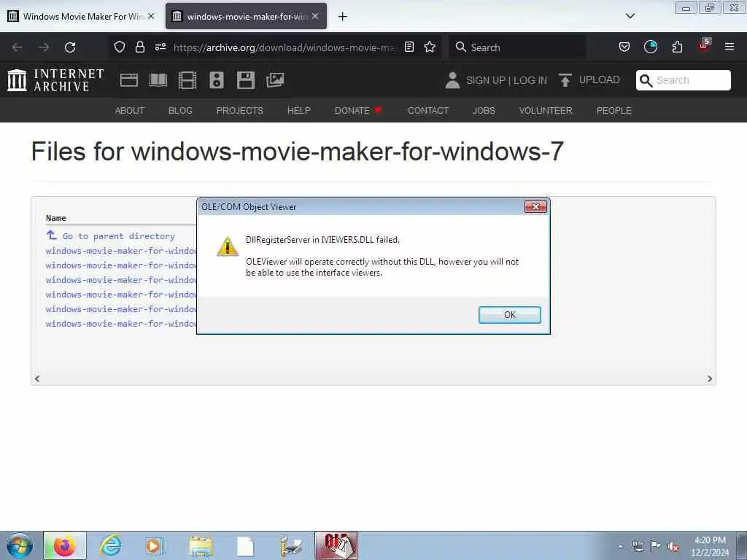Open the PROJECTS menu item
The height and width of the screenshot is (560, 747).
(239, 111)
